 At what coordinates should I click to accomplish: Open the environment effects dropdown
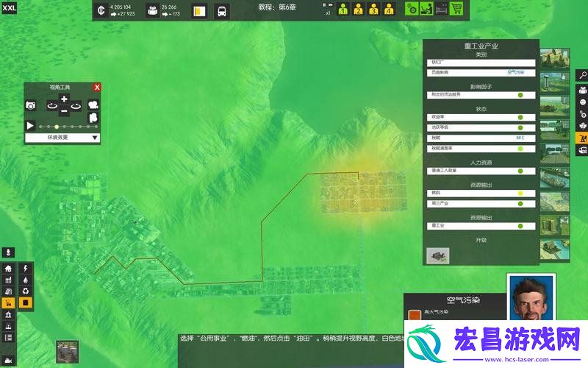tap(62, 138)
